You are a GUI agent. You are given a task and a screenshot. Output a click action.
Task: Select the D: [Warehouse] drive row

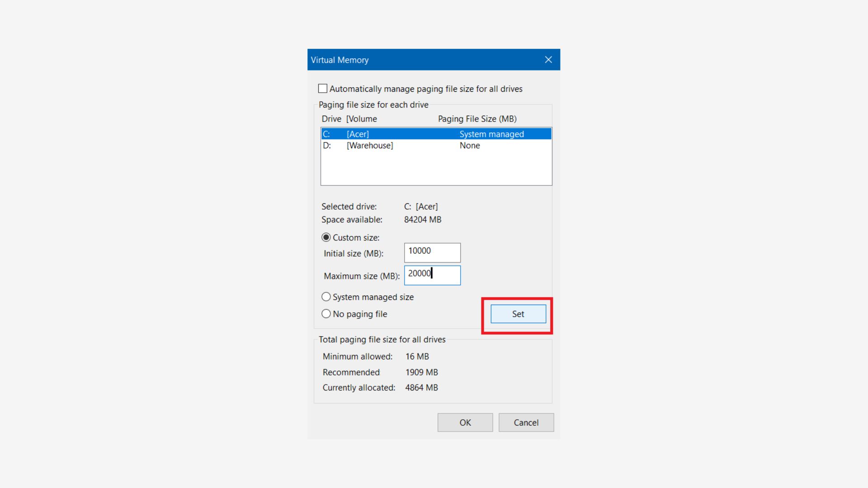pos(435,145)
